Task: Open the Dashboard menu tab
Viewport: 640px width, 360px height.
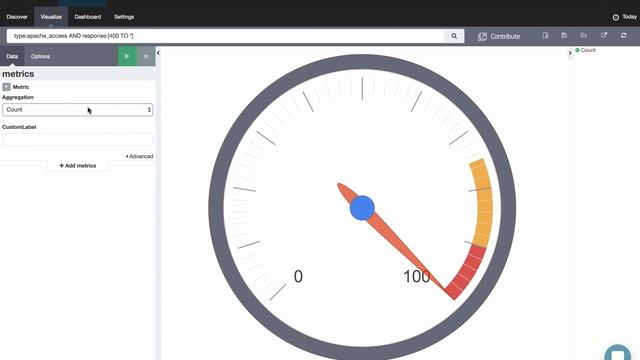Action: 88,17
